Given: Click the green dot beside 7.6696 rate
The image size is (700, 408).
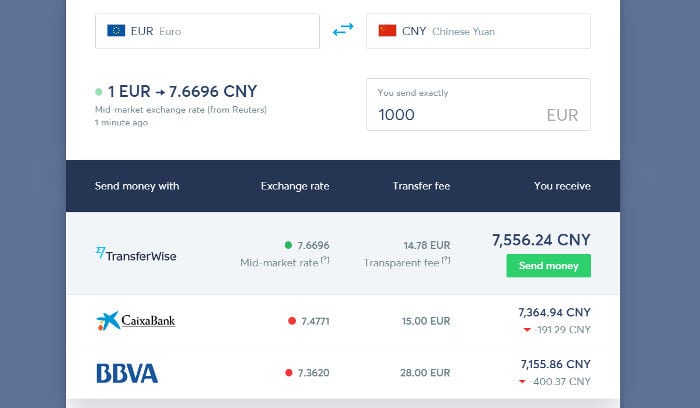Looking at the screenshot, I should coord(288,245).
